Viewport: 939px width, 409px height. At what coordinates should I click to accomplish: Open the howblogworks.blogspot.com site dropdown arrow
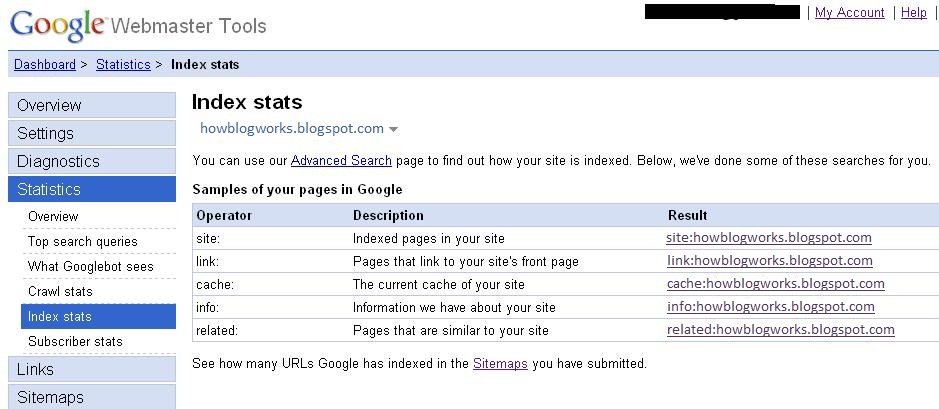[x=393, y=129]
